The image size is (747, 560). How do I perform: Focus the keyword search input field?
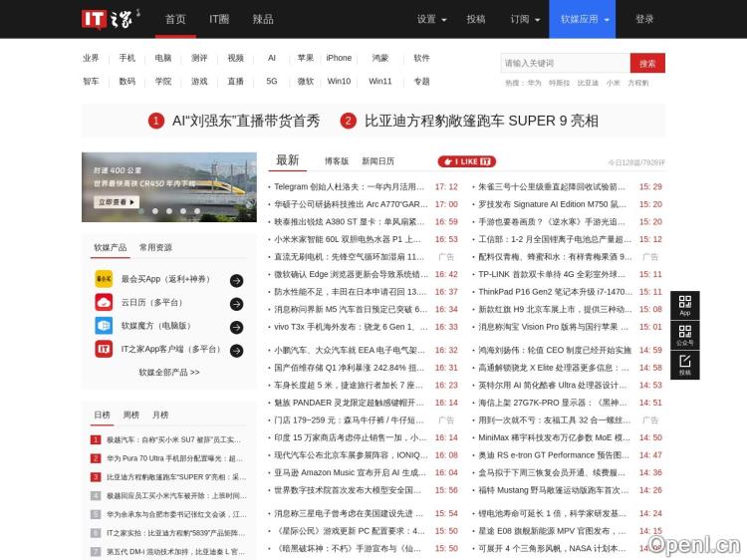tap(566, 63)
